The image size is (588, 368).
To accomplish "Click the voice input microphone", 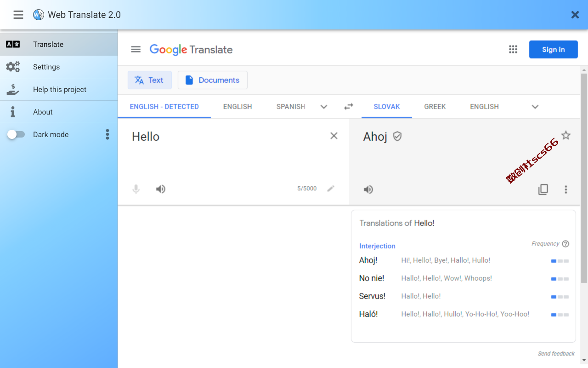I will coord(136,189).
